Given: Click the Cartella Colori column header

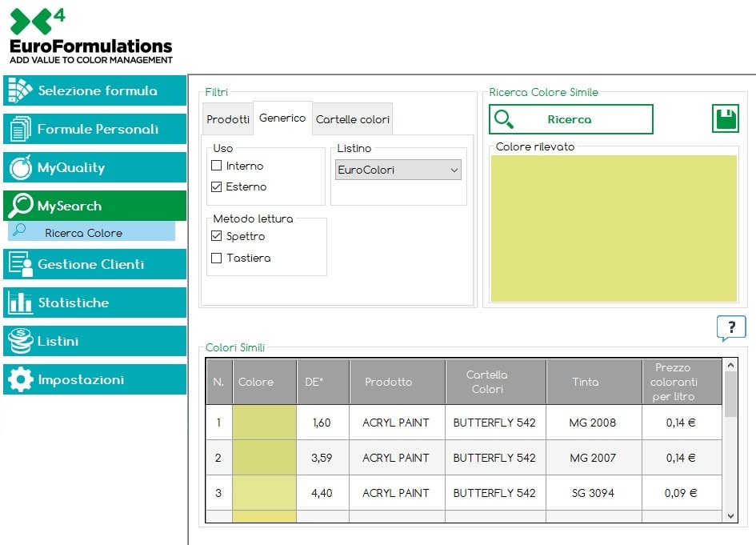Looking at the screenshot, I should pyautogui.click(x=496, y=382).
